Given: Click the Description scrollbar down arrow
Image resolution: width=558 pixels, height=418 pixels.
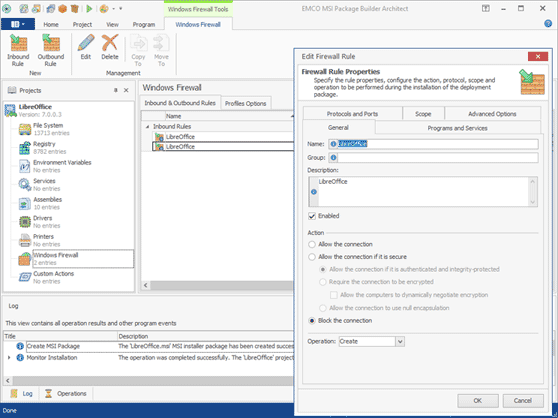Looking at the screenshot, I should 533,202.
